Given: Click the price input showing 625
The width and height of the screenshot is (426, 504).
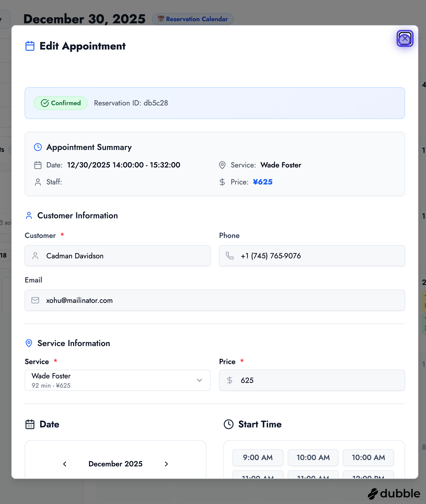Looking at the screenshot, I should point(312,380).
